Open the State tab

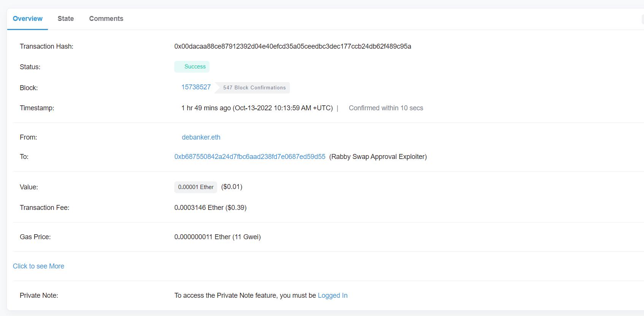coord(65,19)
